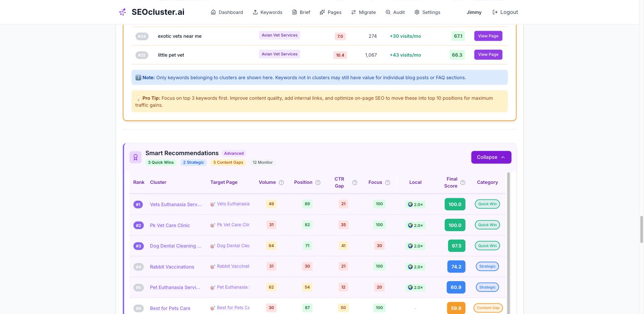Open the Brief section

click(x=301, y=12)
